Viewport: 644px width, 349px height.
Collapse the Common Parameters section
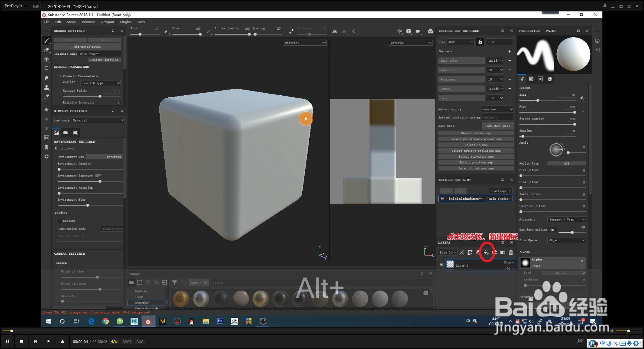coord(60,76)
